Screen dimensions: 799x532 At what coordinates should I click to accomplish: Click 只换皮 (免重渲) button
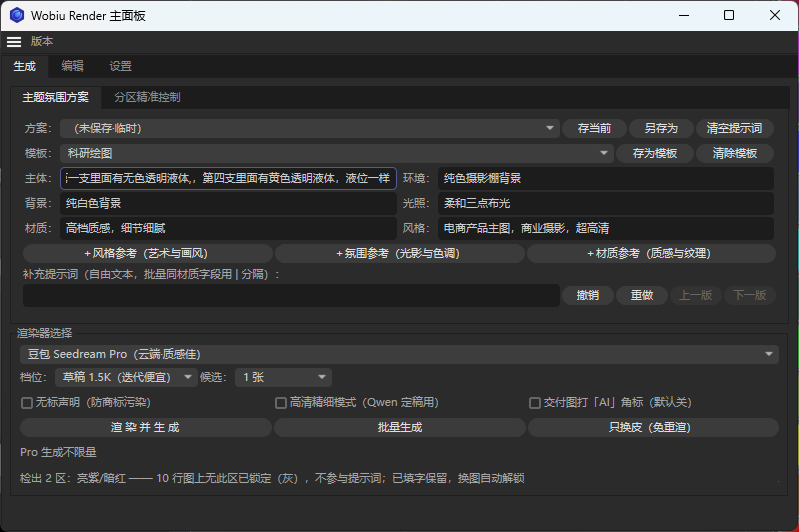pos(653,428)
